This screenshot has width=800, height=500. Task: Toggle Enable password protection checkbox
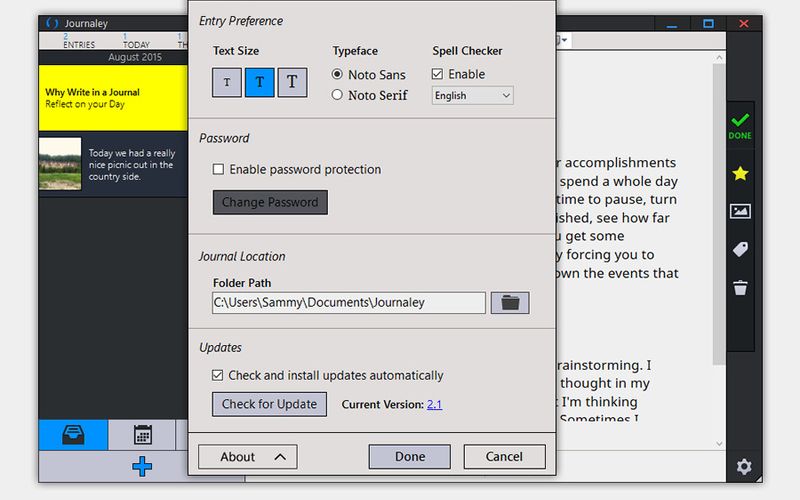(219, 170)
